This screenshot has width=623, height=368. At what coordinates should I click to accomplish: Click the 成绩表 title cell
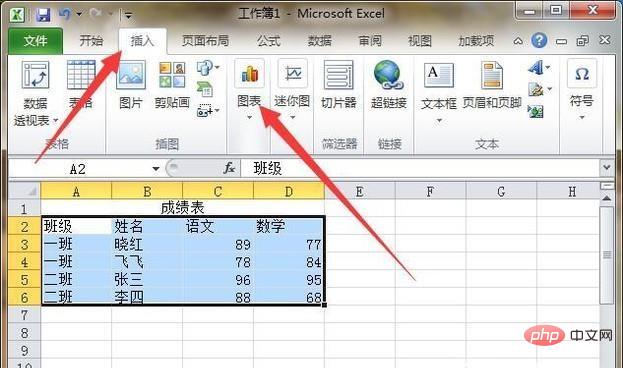182,207
